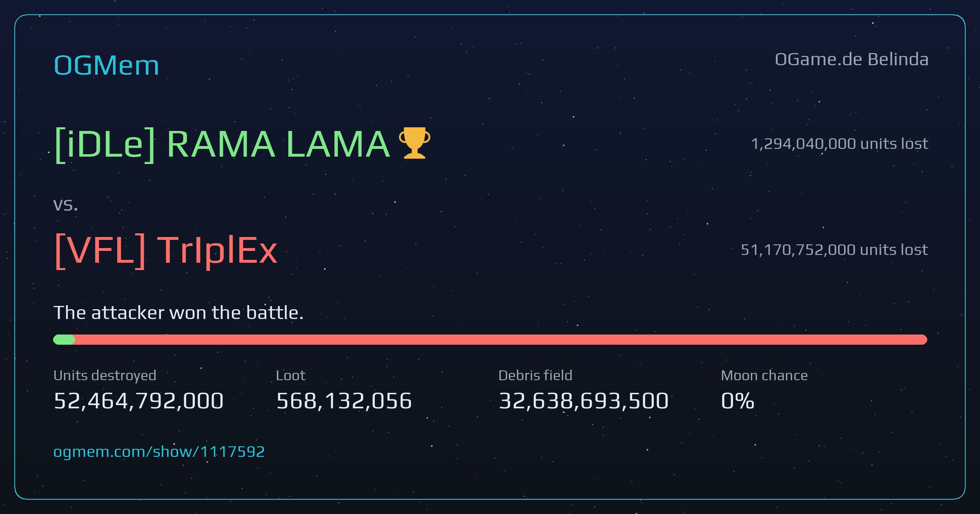The image size is (980, 514).
Task: Click the Debris field label
Action: (x=535, y=375)
